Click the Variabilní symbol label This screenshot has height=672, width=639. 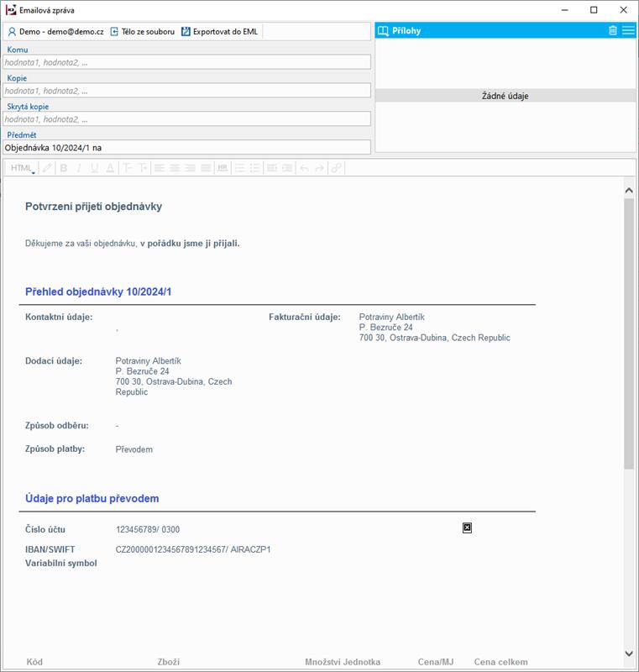(x=61, y=563)
